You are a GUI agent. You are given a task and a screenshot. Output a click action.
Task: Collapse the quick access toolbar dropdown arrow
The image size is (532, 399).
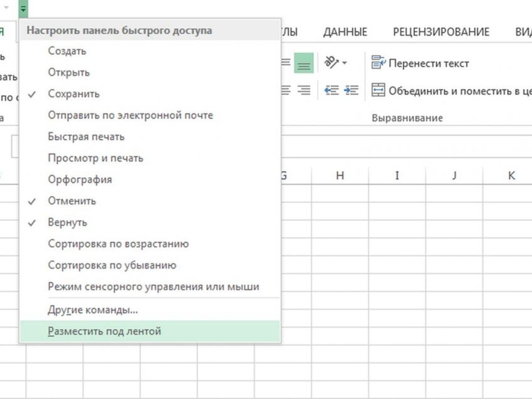pos(23,8)
